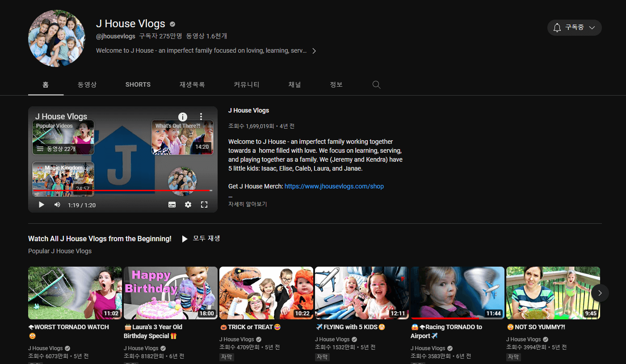Click the 자막 badge under NOT SO YUMMY

point(513,357)
